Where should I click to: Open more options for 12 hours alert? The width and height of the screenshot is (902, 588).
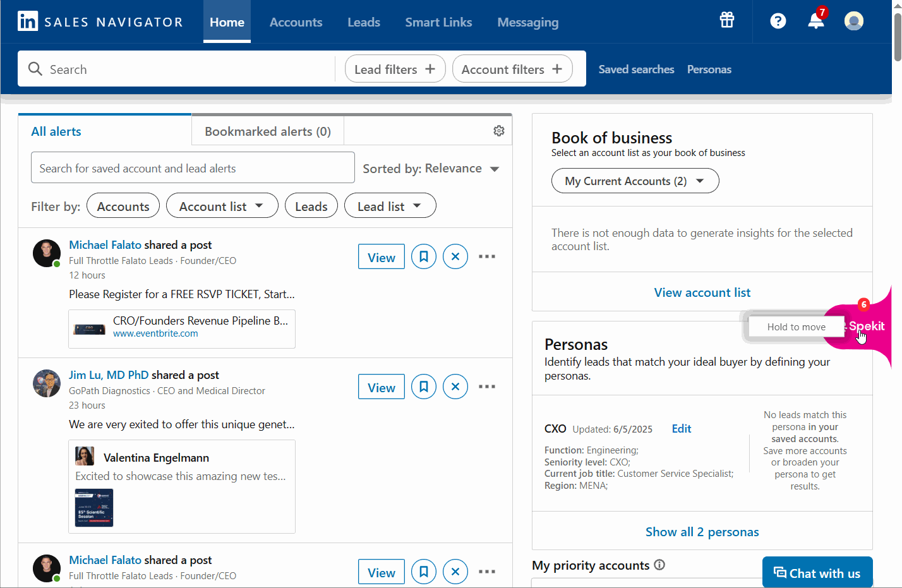487,256
